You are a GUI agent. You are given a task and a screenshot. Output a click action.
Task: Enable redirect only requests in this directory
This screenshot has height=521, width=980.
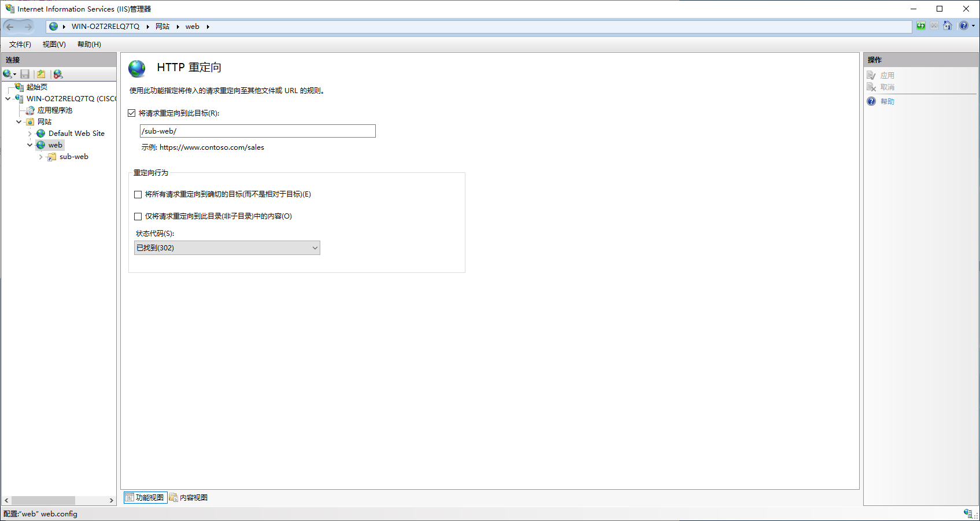pyautogui.click(x=138, y=216)
